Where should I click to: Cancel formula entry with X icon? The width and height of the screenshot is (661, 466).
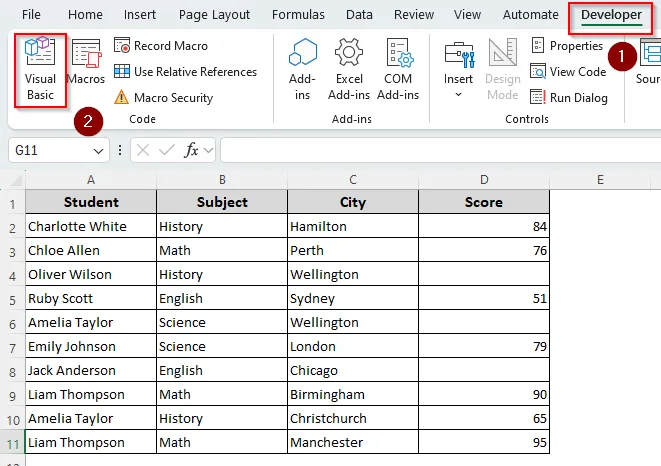pos(143,150)
